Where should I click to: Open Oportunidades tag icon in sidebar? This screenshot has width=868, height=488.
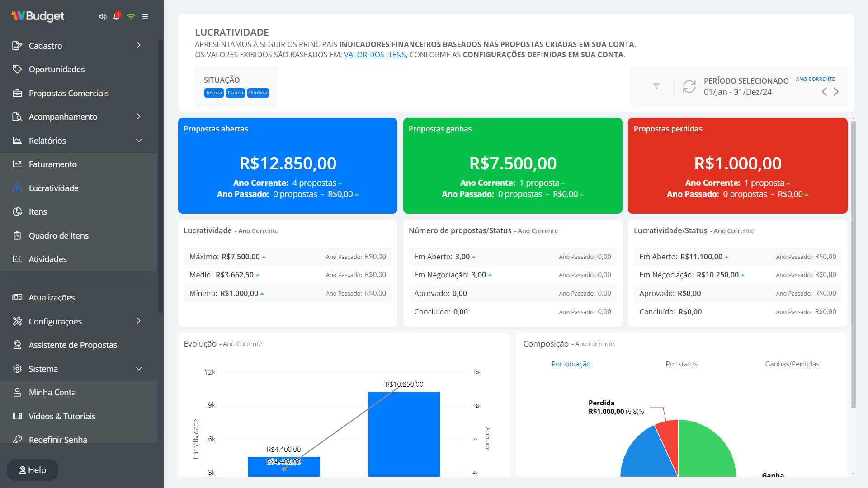pos(17,69)
